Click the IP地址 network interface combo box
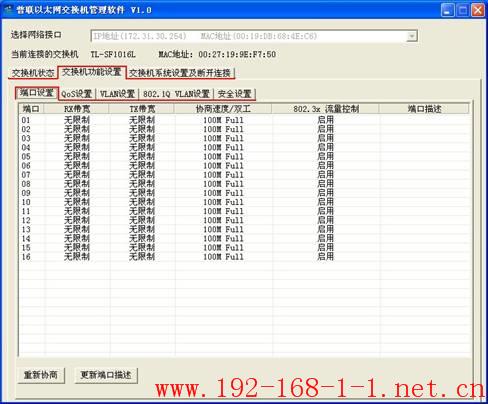 (254, 36)
